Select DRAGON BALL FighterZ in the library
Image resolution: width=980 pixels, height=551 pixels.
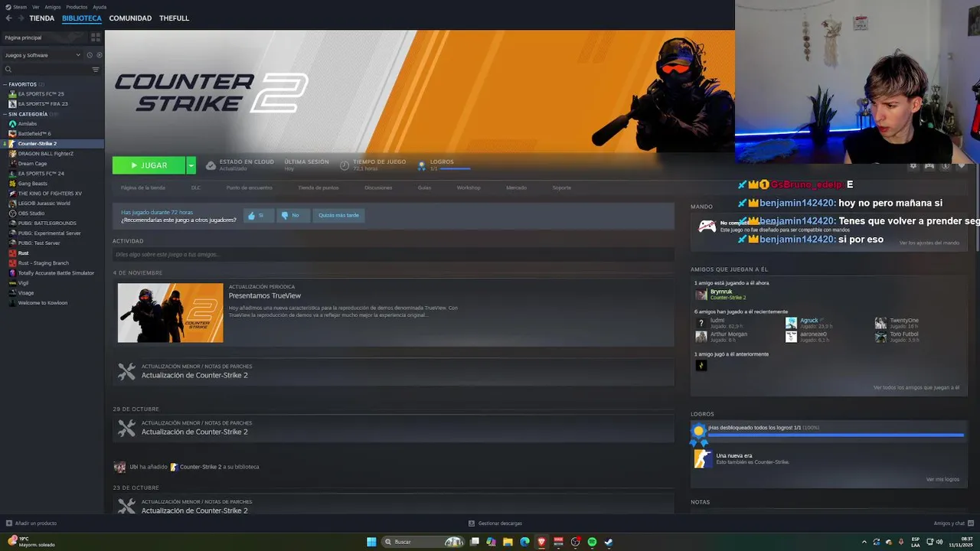coord(46,153)
